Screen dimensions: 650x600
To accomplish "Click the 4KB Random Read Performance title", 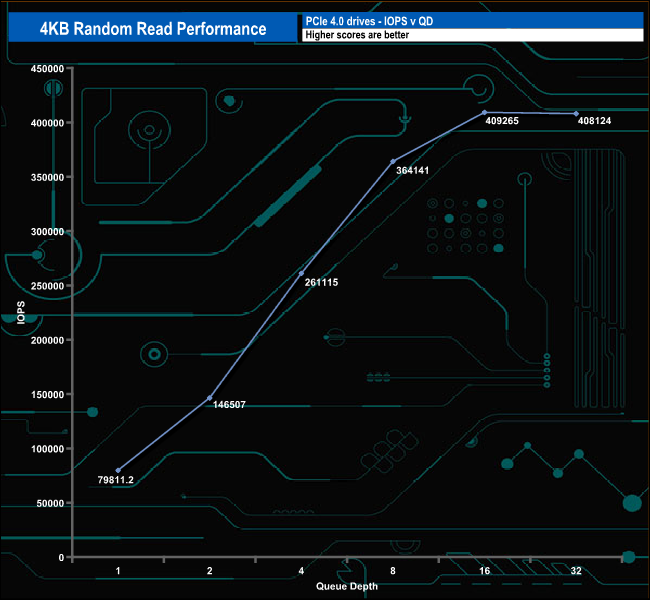I will click(x=153, y=29).
